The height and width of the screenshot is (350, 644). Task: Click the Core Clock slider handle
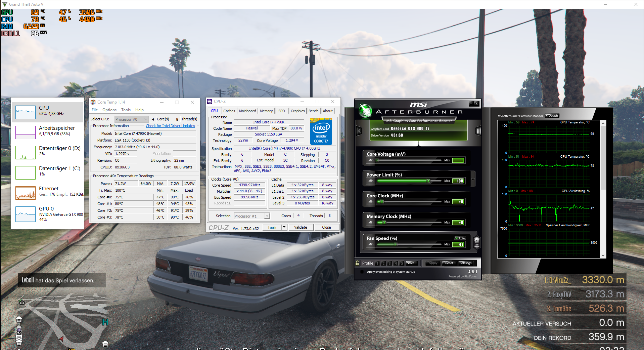click(382, 202)
